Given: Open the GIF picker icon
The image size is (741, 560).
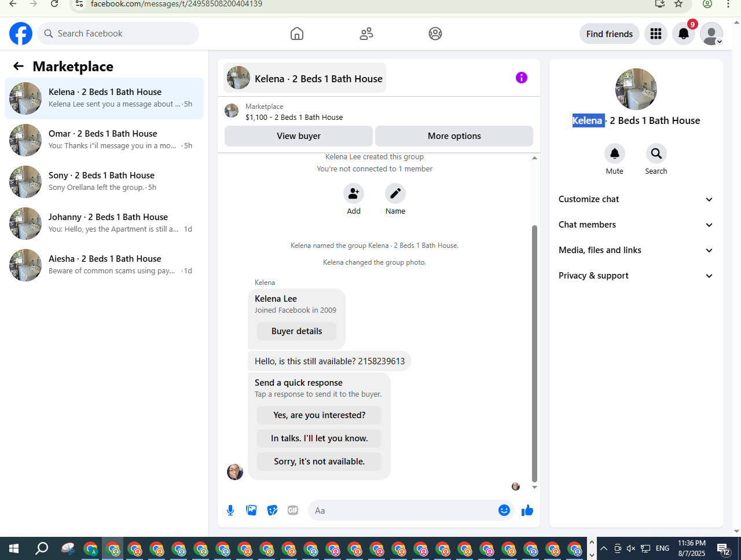Looking at the screenshot, I should [293, 510].
